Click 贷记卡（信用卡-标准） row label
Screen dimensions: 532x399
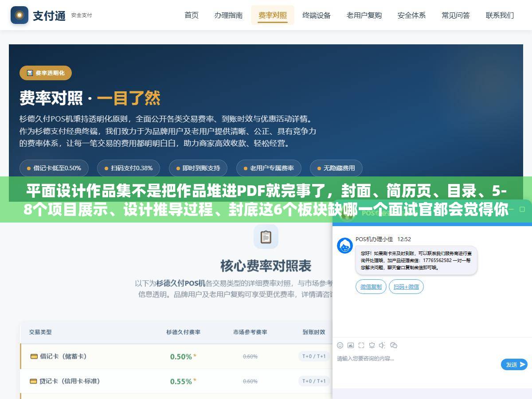coord(70,381)
